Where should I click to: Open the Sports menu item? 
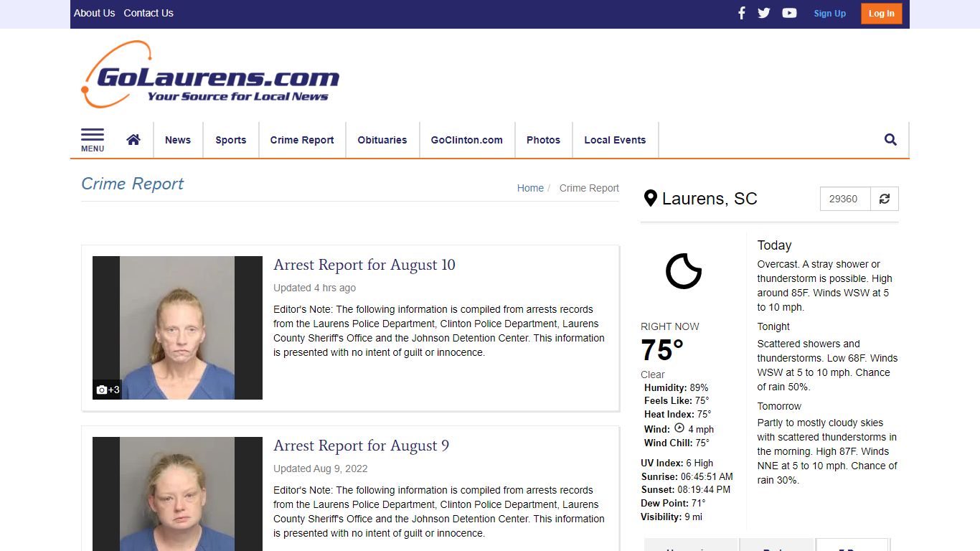click(231, 140)
